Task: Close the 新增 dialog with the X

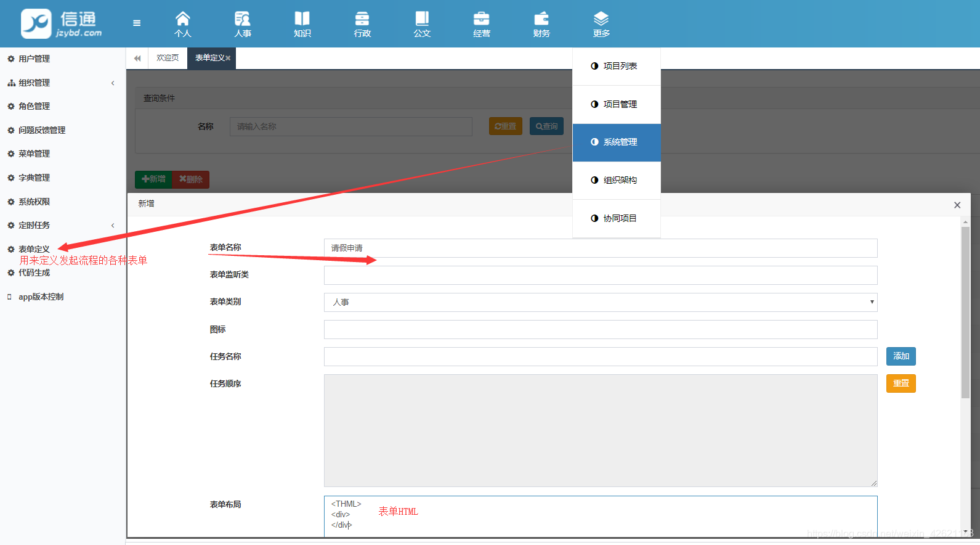Action: point(957,205)
